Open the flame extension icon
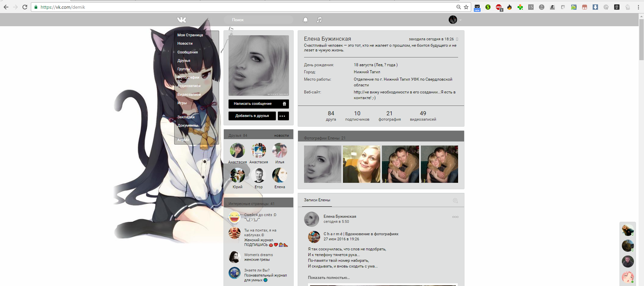The height and width of the screenshot is (286, 644). click(x=509, y=7)
